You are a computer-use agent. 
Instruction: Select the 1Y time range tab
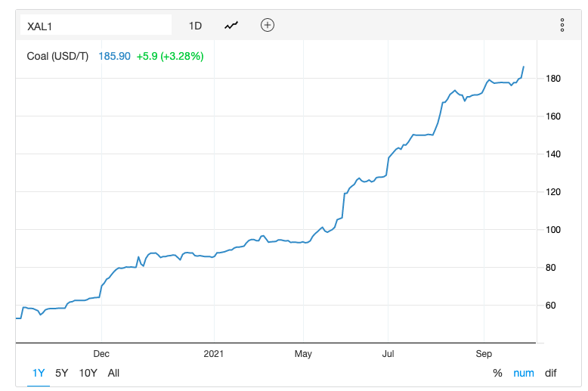39,373
